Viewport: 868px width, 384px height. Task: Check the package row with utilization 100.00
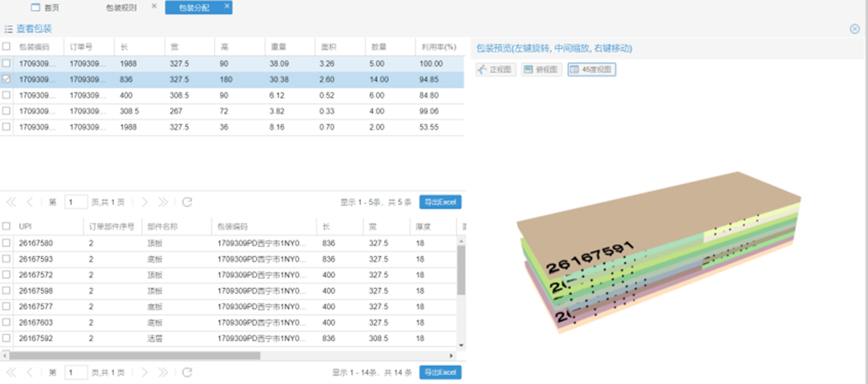[6, 63]
